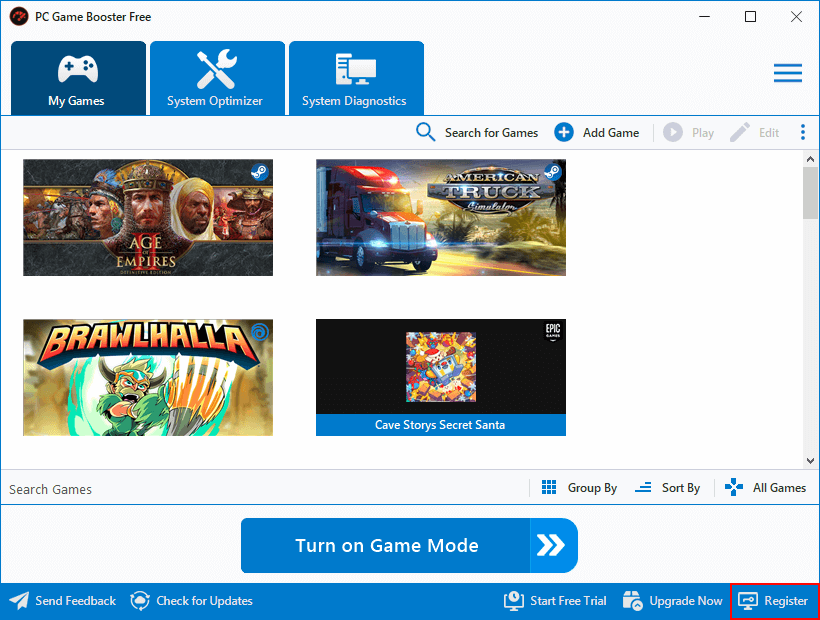The width and height of the screenshot is (820, 620).
Task: Switch to System Optimizer tab
Action: (x=217, y=78)
